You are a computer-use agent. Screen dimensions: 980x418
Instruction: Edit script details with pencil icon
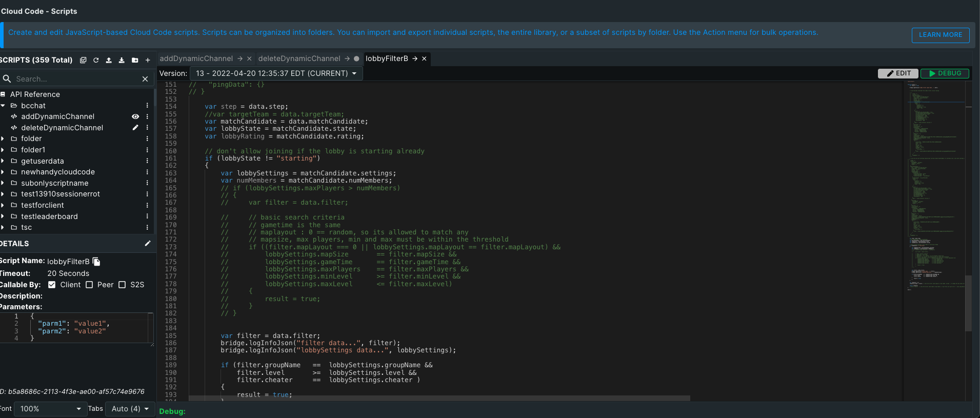point(148,244)
